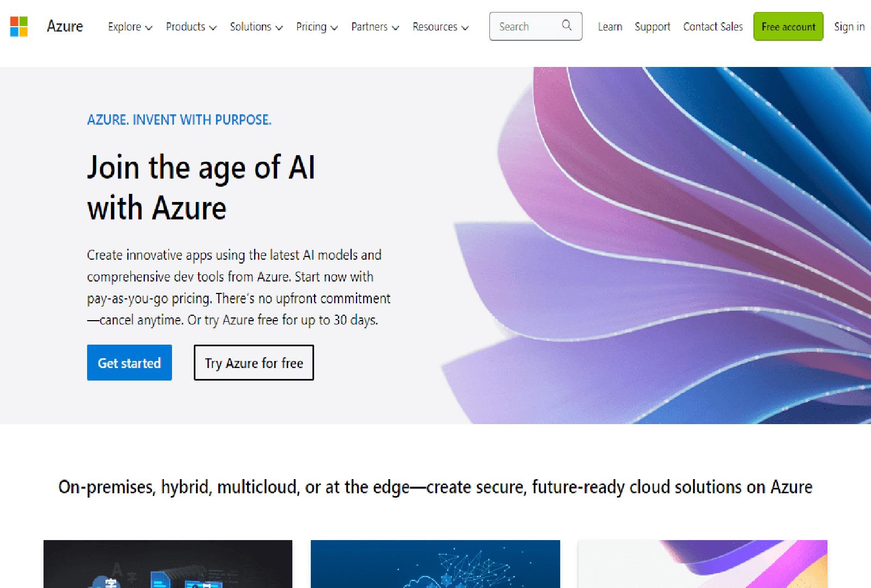Click the green Free account button
Viewport: 871px width, 588px height.
tap(788, 26)
